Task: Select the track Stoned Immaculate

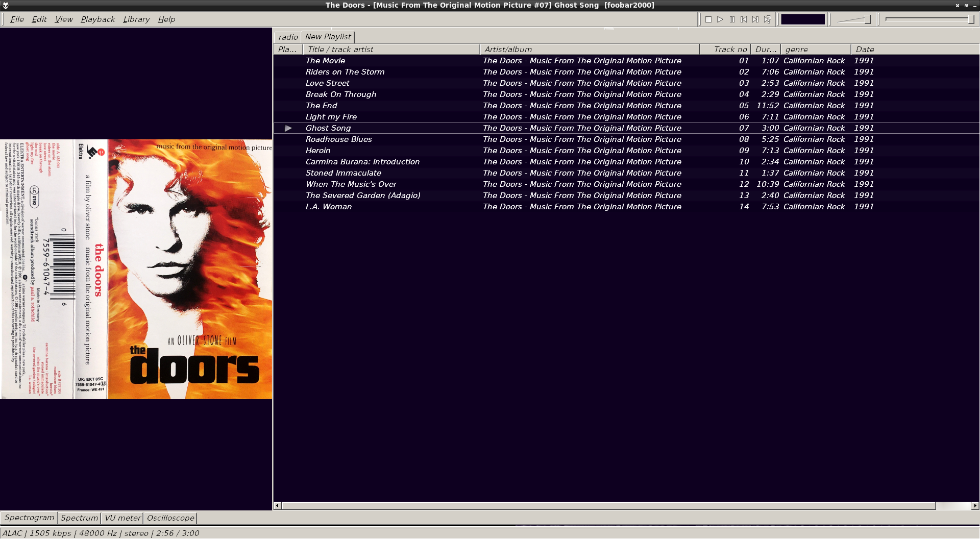Action: [x=626, y=173]
